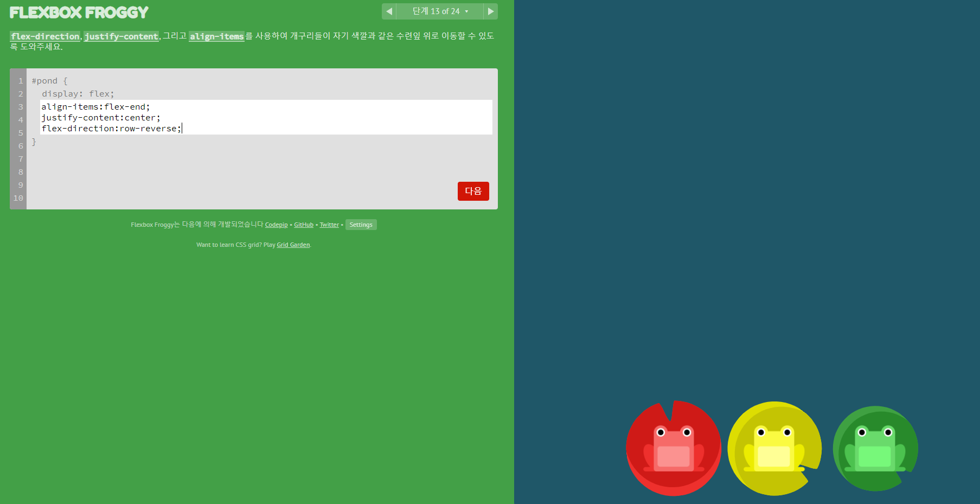Open the GitHub link
The height and width of the screenshot is (504, 980).
point(304,225)
